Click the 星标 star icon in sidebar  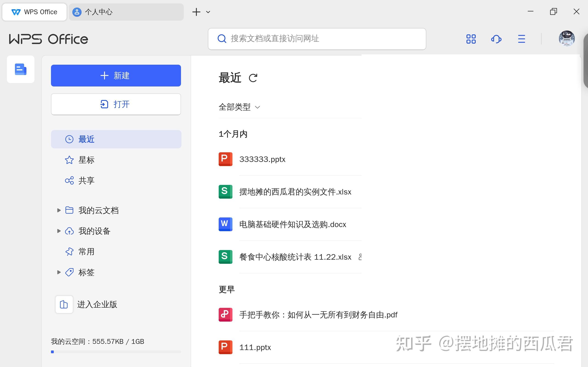69,160
